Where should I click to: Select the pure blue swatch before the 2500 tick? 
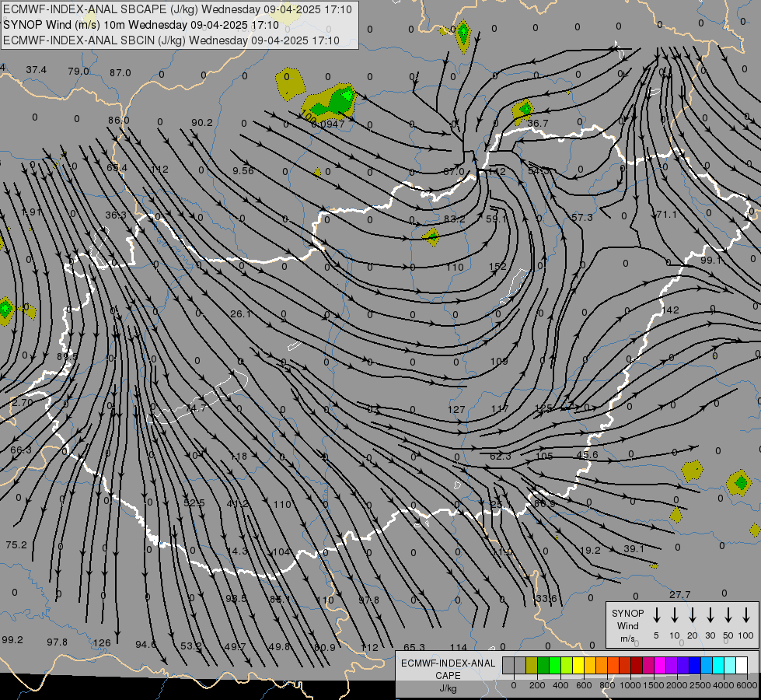(x=694, y=666)
